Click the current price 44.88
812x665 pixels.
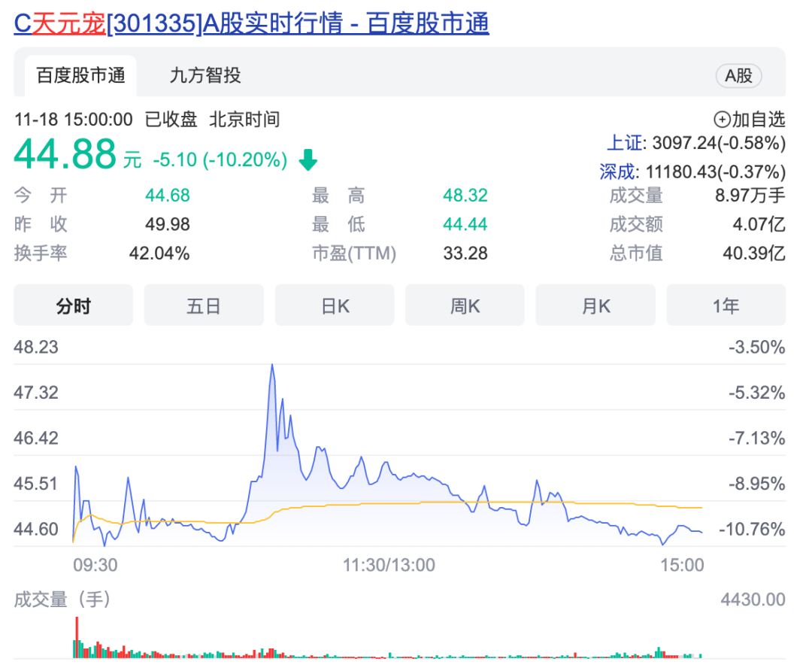65,154
